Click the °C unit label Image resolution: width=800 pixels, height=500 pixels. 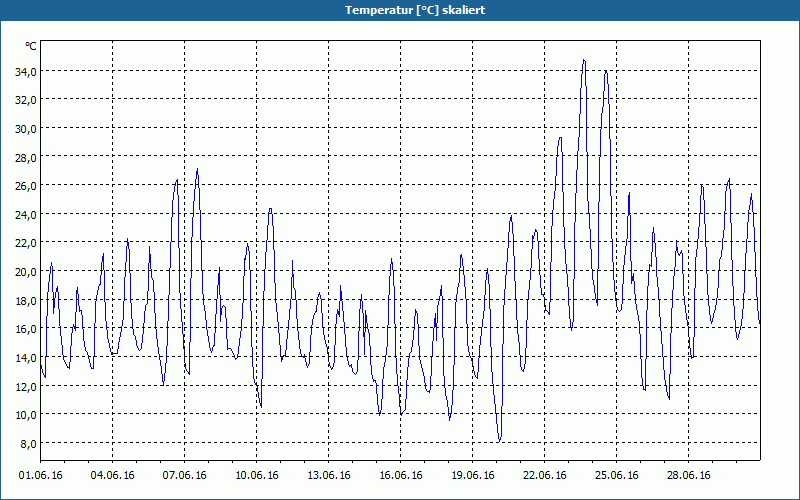point(31,46)
